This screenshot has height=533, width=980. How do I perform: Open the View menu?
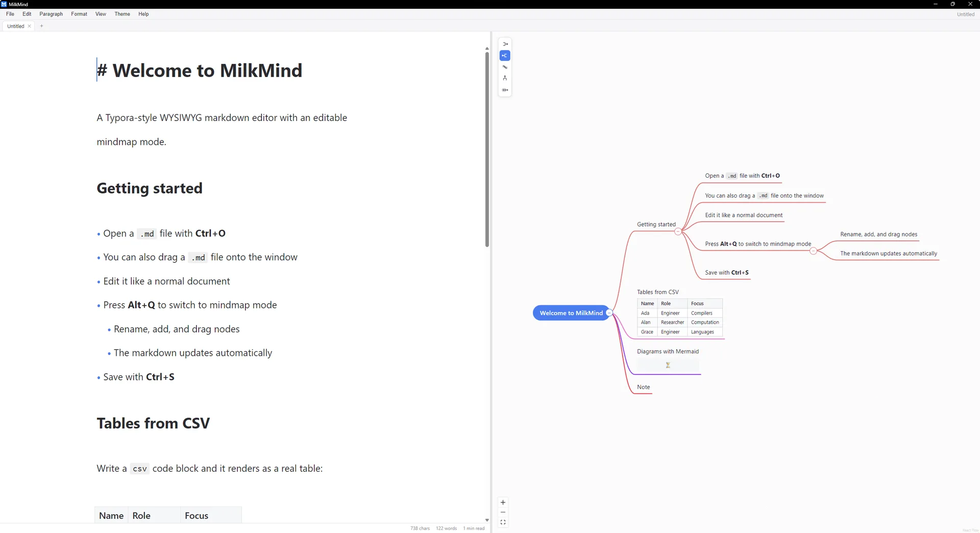[101, 14]
